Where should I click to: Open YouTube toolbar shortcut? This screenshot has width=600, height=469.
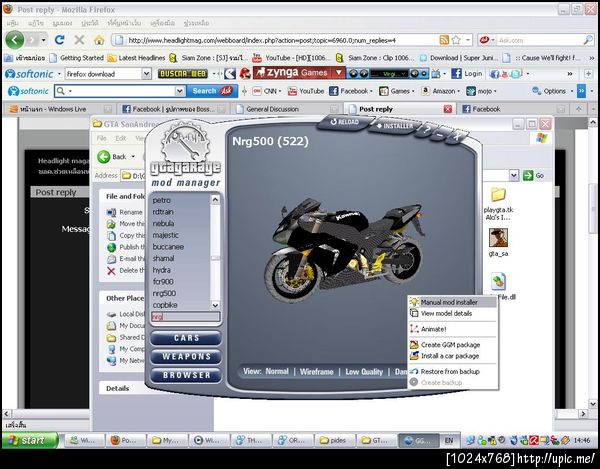306,91
